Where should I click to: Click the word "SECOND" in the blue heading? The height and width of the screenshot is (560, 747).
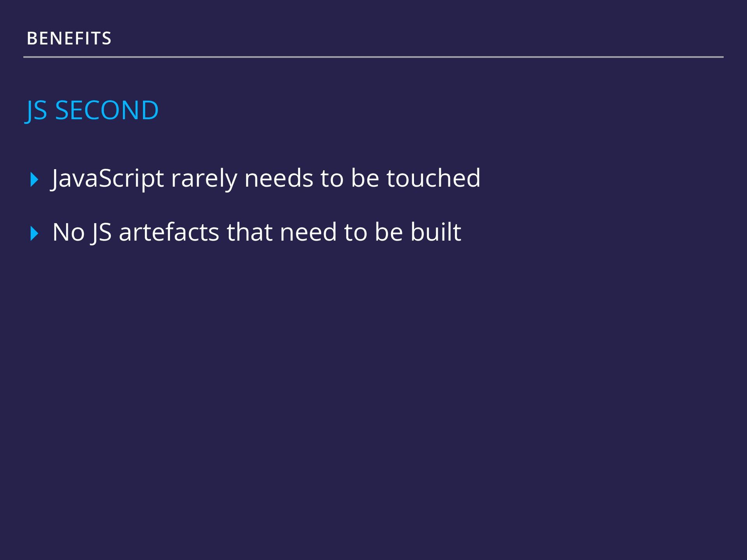(107, 110)
